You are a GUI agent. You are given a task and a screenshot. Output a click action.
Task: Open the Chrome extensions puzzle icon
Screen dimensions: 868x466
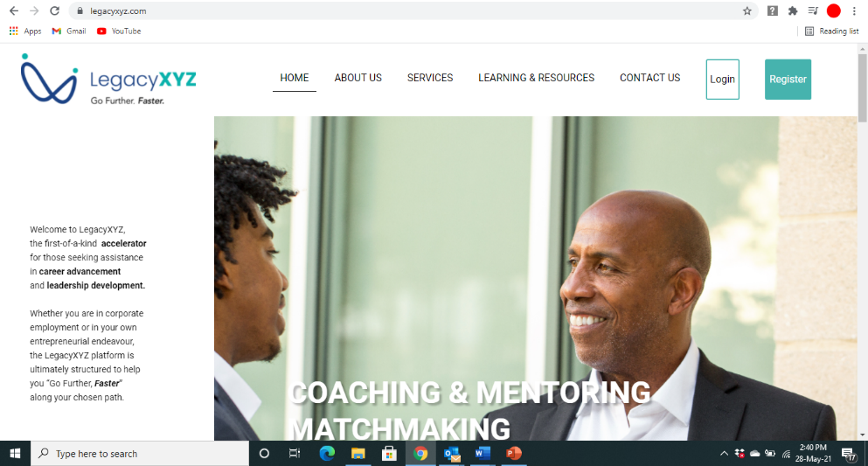[x=793, y=10]
